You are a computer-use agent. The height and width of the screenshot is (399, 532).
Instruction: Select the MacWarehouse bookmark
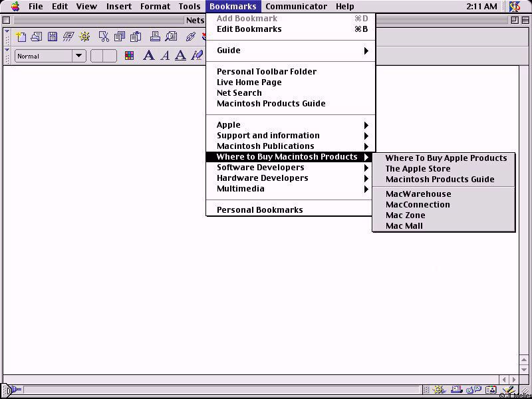coord(418,194)
